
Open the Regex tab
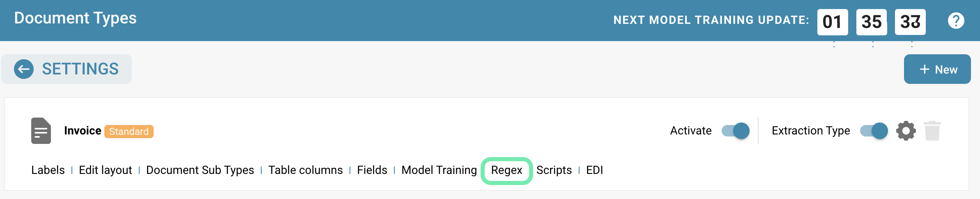506,170
